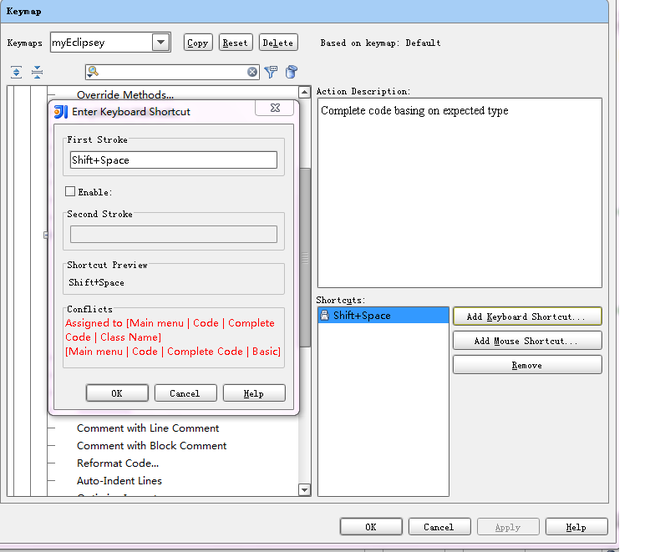650x552 pixels.
Task: Select Comment with Block Comment action
Action: click(151, 445)
